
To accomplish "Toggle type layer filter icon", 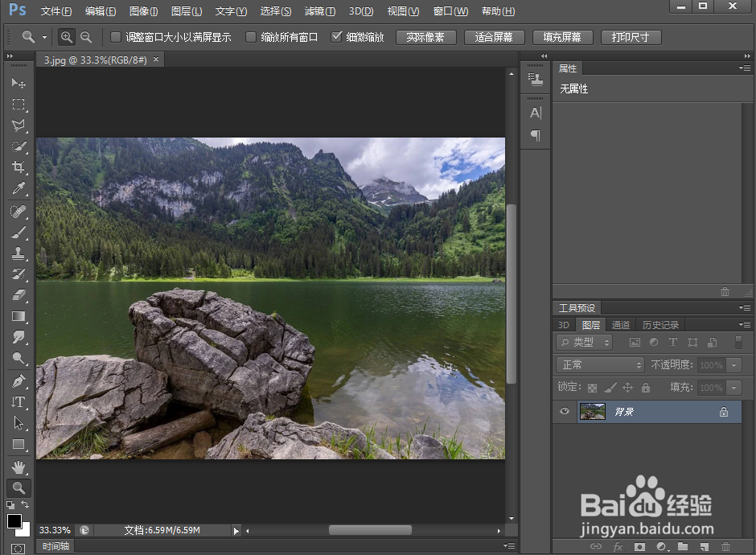I will (673, 342).
